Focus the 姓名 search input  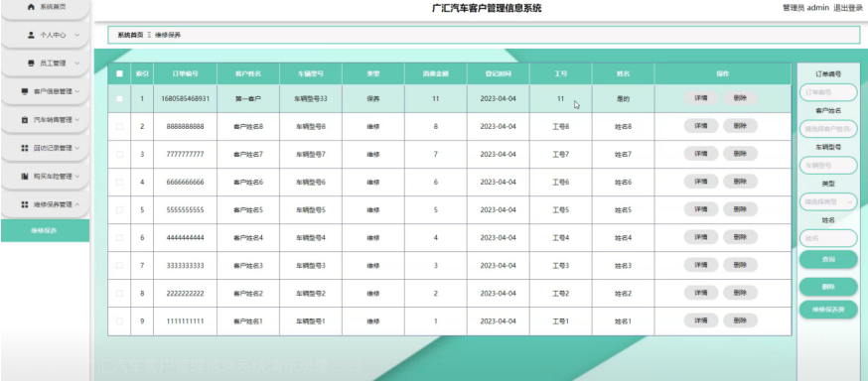tap(828, 238)
